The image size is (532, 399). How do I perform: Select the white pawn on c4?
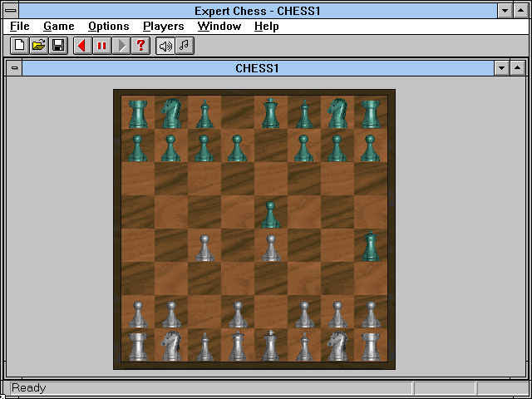point(204,247)
